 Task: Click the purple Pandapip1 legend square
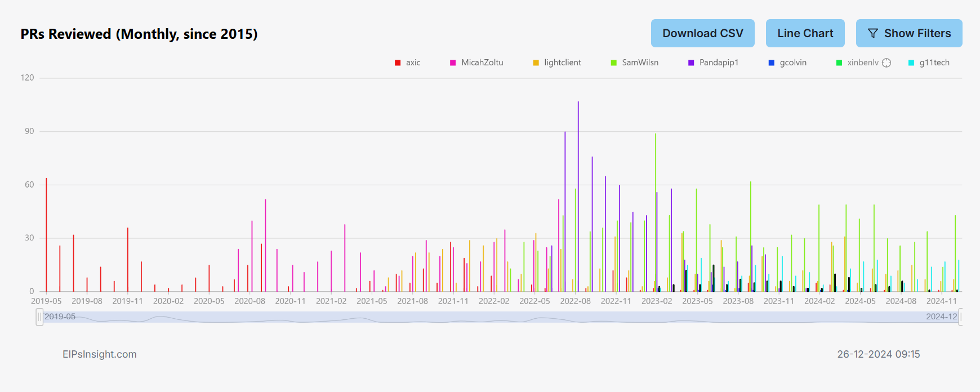click(691, 63)
